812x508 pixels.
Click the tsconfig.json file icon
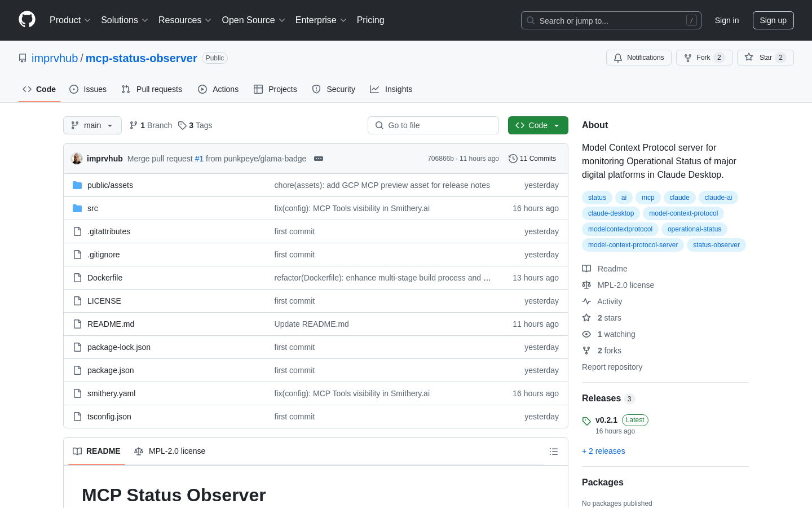click(77, 417)
